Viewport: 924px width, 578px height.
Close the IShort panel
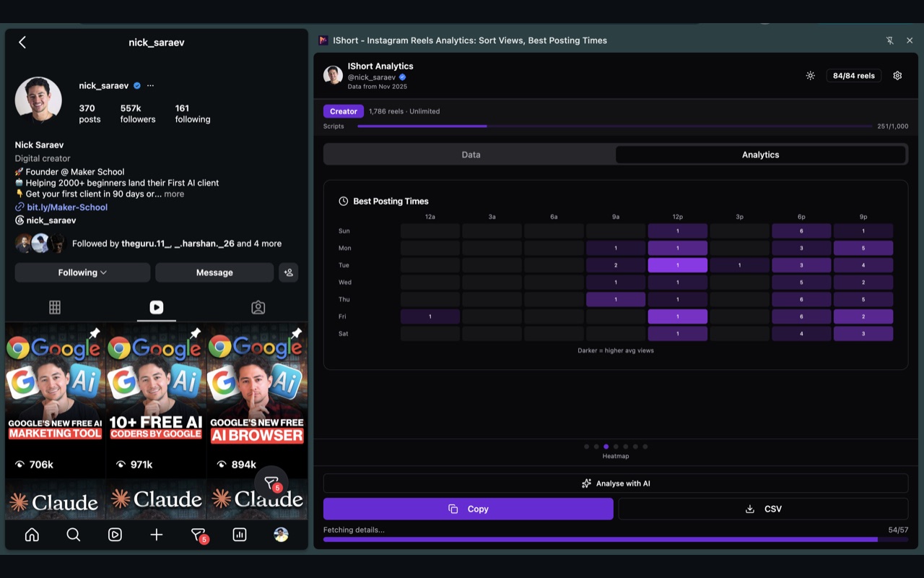[910, 40]
